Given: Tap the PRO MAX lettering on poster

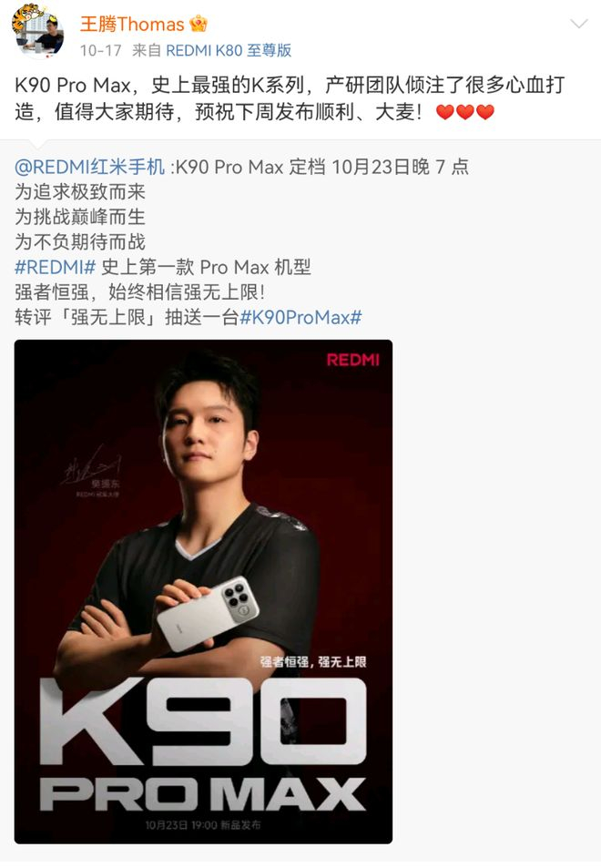Looking at the screenshot, I should click(x=202, y=794).
